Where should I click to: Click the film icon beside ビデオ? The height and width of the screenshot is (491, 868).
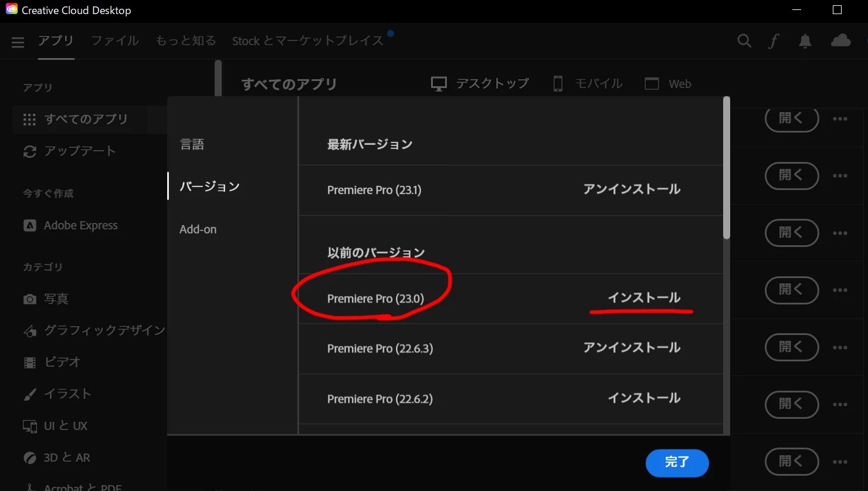[29, 363]
